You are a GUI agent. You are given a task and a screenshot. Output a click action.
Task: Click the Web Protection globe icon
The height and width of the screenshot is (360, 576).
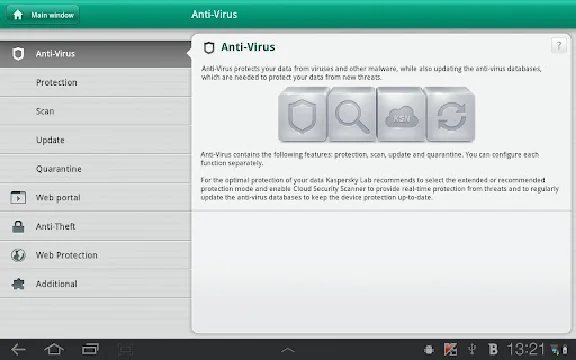pos(18,255)
